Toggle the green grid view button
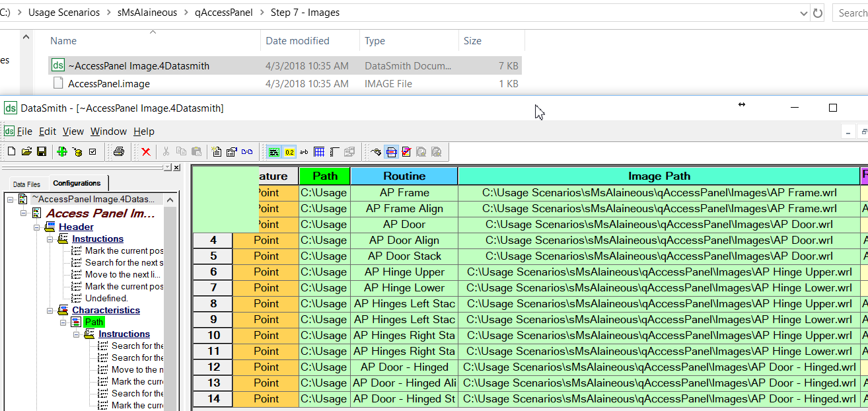868x411 pixels. (x=273, y=152)
